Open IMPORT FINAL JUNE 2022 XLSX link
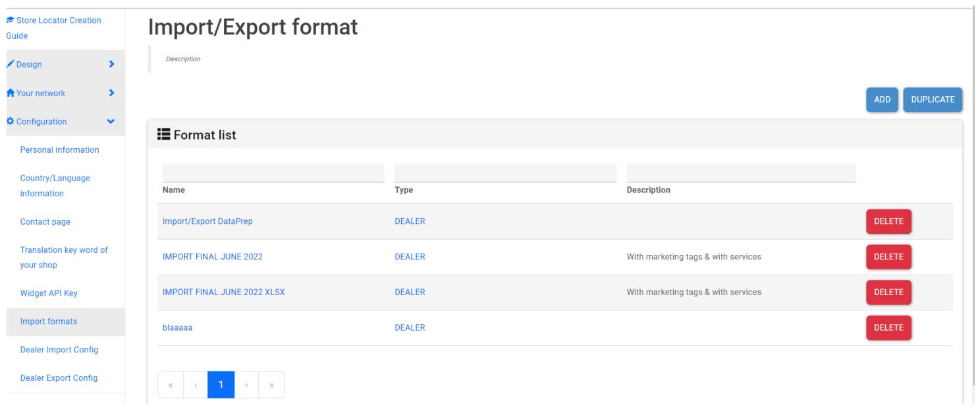Image resolution: width=980 pixels, height=413 pixels. [x=224, y=292]
